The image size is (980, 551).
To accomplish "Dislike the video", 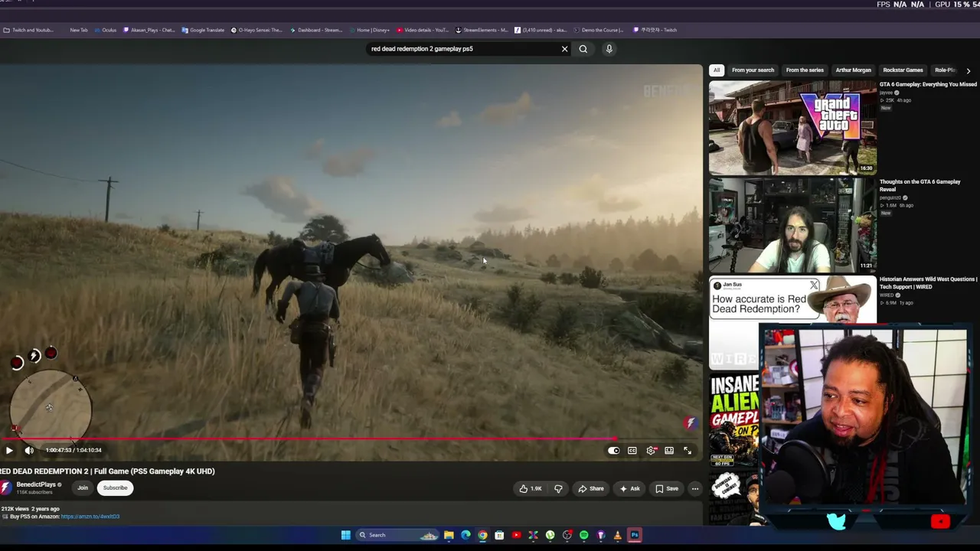I will pos(558,488).
